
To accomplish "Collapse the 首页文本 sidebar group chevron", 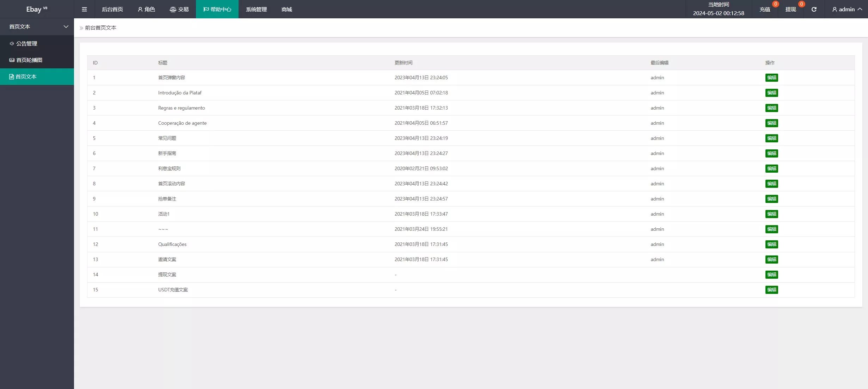I will point(66,26).
